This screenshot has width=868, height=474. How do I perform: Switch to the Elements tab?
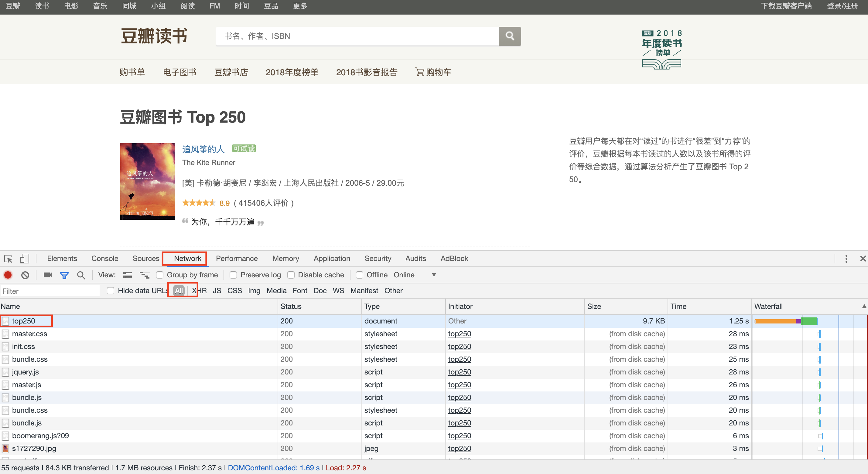click(62, 259)
